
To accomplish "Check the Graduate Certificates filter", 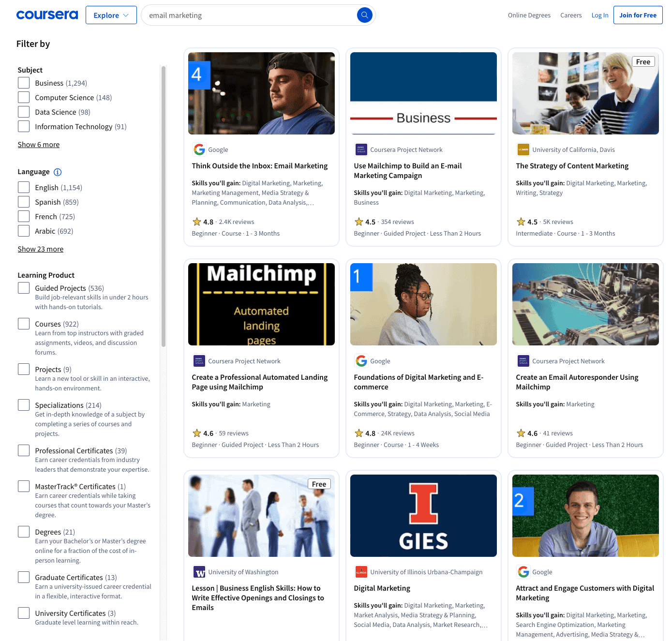I will [24, 577].
